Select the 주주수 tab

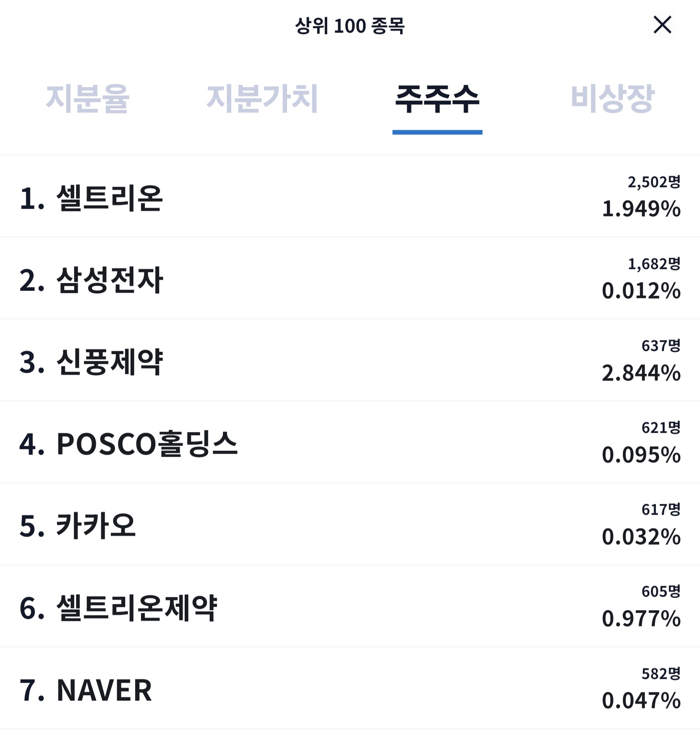437,99
